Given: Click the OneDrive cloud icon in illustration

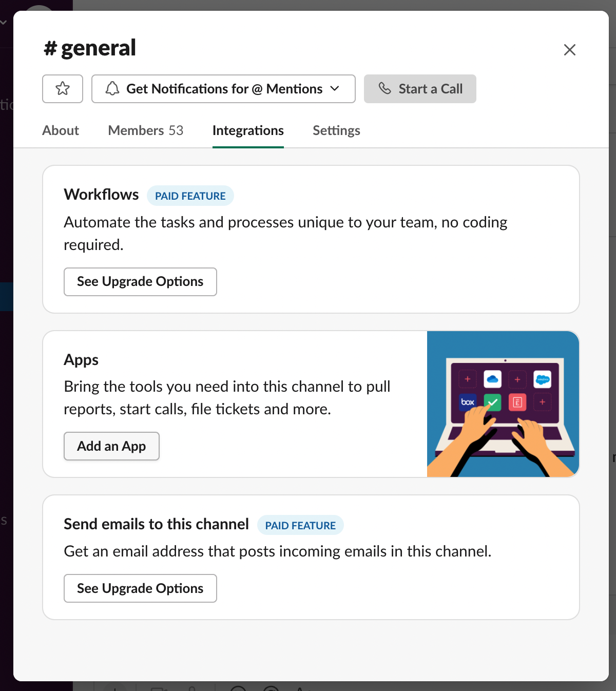Looking at the screenshot, I should coord(492,379).
